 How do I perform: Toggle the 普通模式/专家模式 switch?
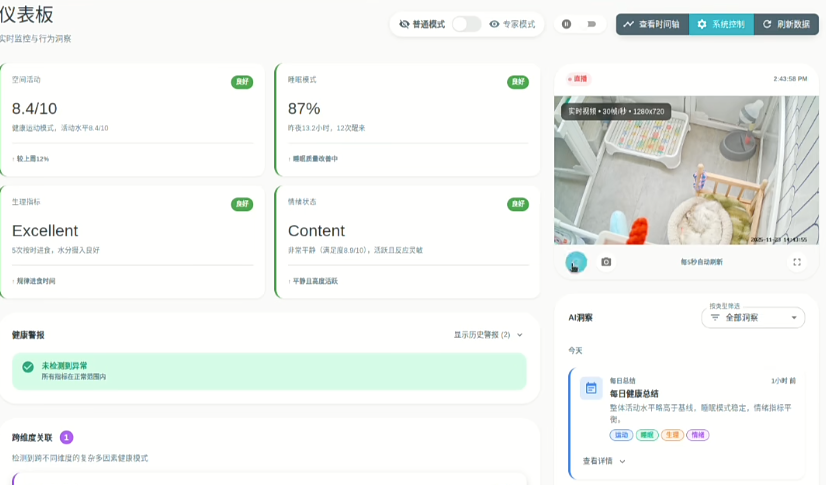466,24
